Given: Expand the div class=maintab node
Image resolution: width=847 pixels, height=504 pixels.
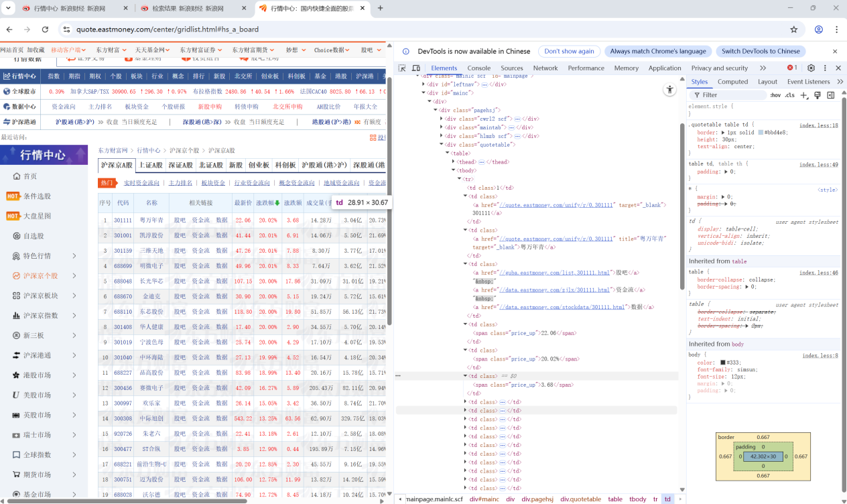Looking at the screenshot, I should coord(442,127).
